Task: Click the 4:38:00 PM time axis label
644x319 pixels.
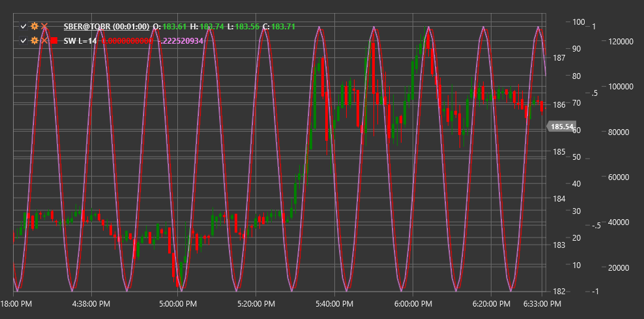Action: pos(91,304)
